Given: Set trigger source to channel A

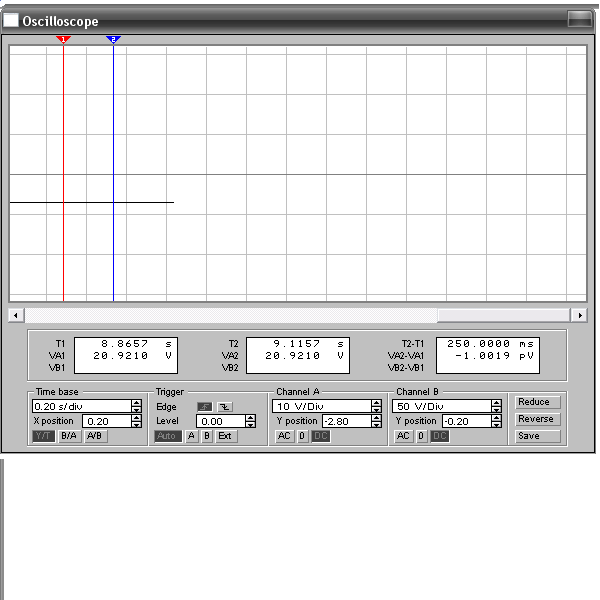Looking at the screenshot, I should (192, 436).
